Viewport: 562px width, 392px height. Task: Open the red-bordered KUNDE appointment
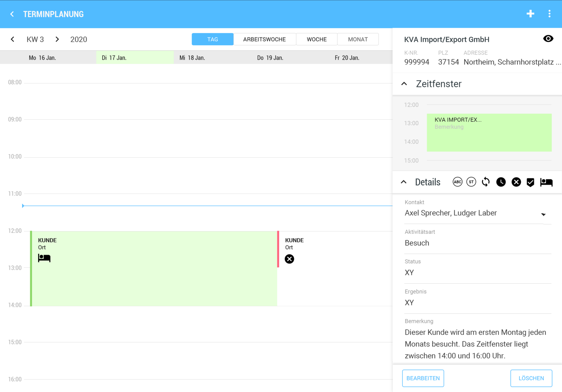point(335,249)
